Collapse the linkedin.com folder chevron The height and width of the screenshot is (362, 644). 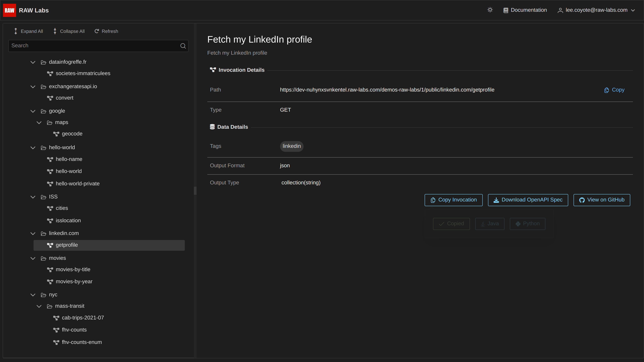(33, 233)
